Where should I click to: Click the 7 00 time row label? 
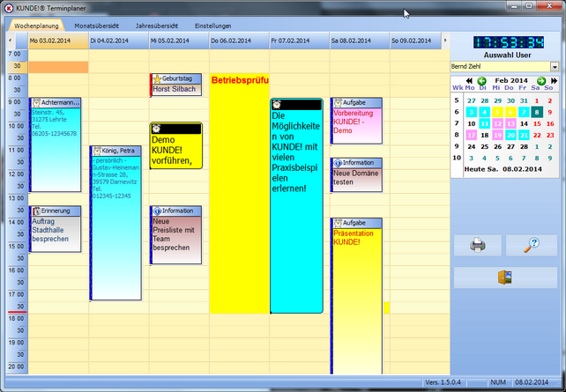15,54
